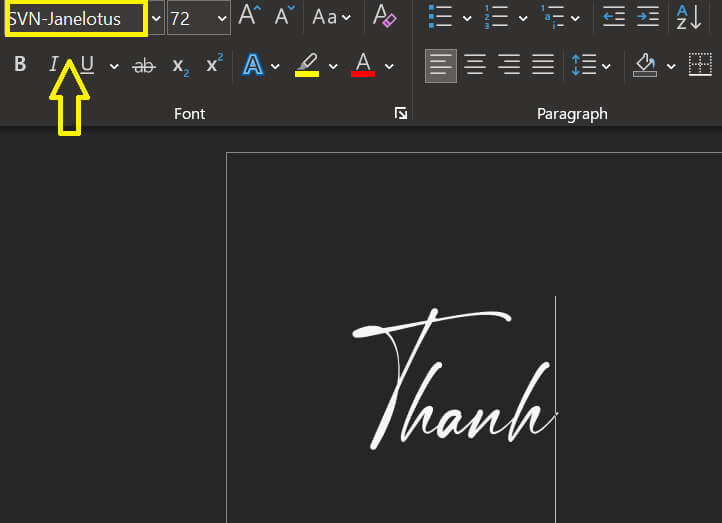Open Text Effects and Typography

[254, 66]
